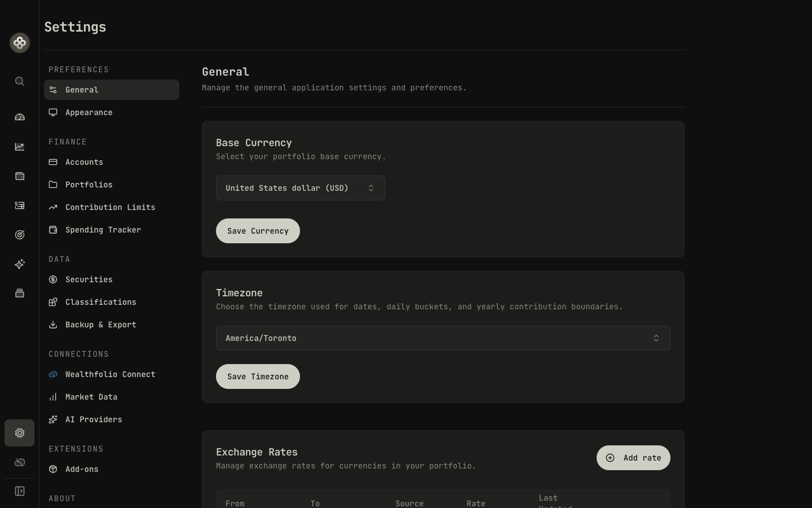Select General in settings menu
The width and height of the screenshot is (812, 508).
[x=112, y=90]
